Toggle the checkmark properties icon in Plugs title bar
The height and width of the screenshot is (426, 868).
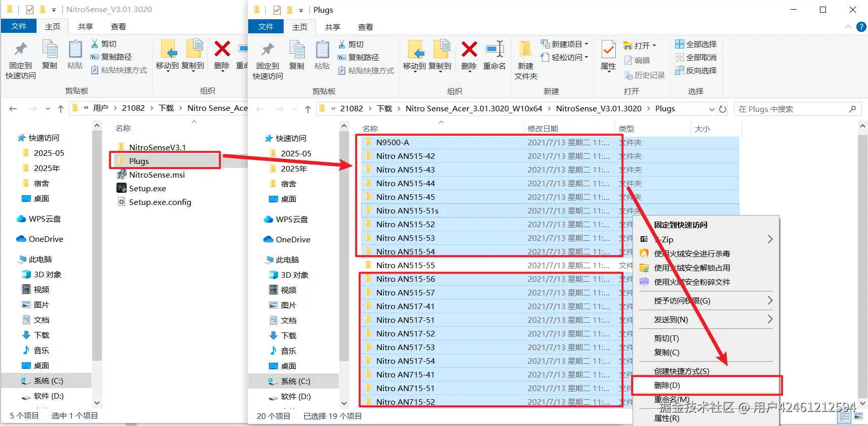(277, 10)
